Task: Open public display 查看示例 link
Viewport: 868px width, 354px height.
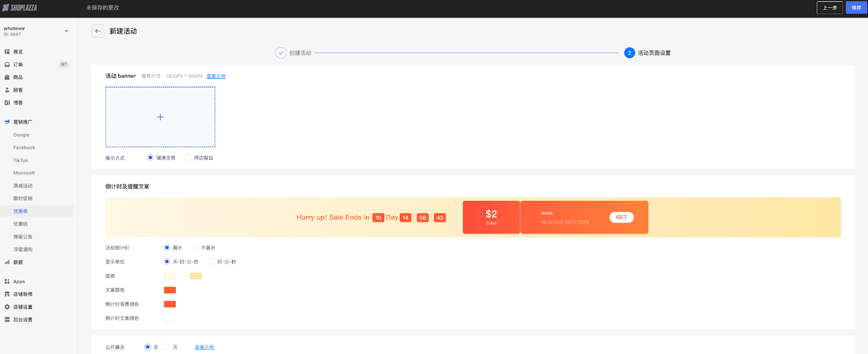Action: click(x=205, y=347)
